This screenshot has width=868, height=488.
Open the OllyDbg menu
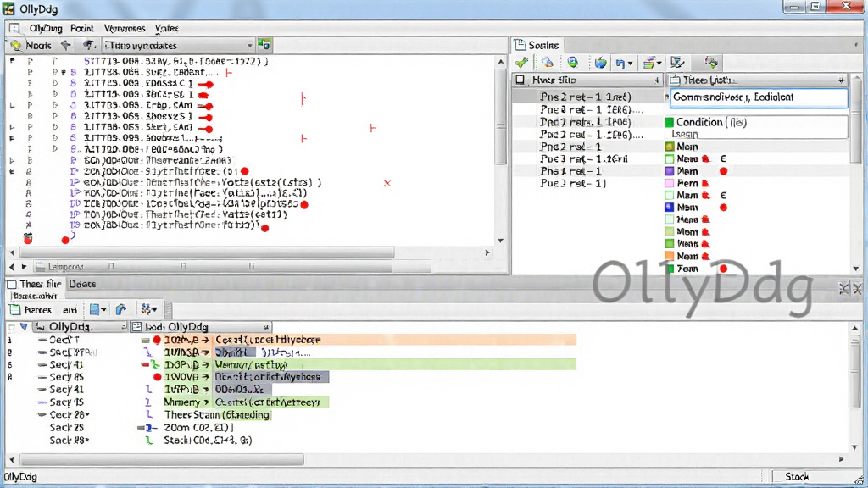pyautogui.click(x=46, y=28)
